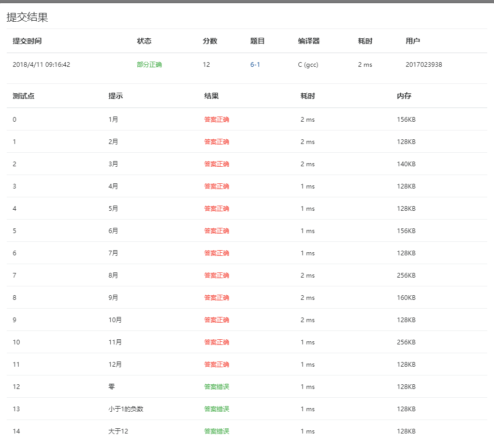The height and width of the screenshot is (448, 494).
Task: Click the 7月 hint cell
Action: pyautogui.click(x=113, y=253)
